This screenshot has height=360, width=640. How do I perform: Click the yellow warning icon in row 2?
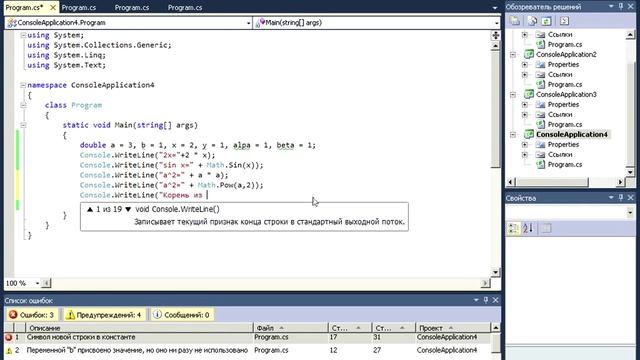(9, 351)
